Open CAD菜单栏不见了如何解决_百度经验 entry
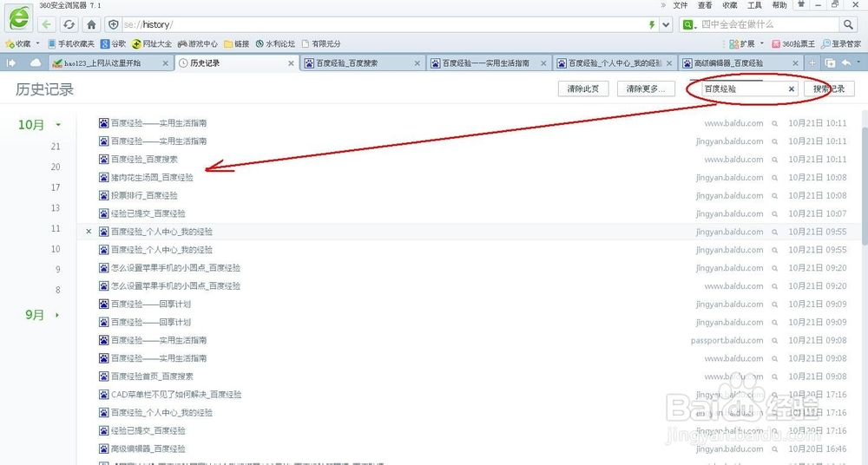The image size is (868, 465). point(176,395)
